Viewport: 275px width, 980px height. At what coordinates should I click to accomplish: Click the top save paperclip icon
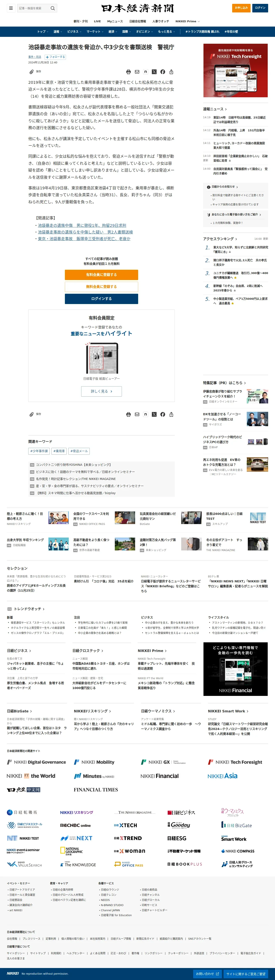(31, 72)
